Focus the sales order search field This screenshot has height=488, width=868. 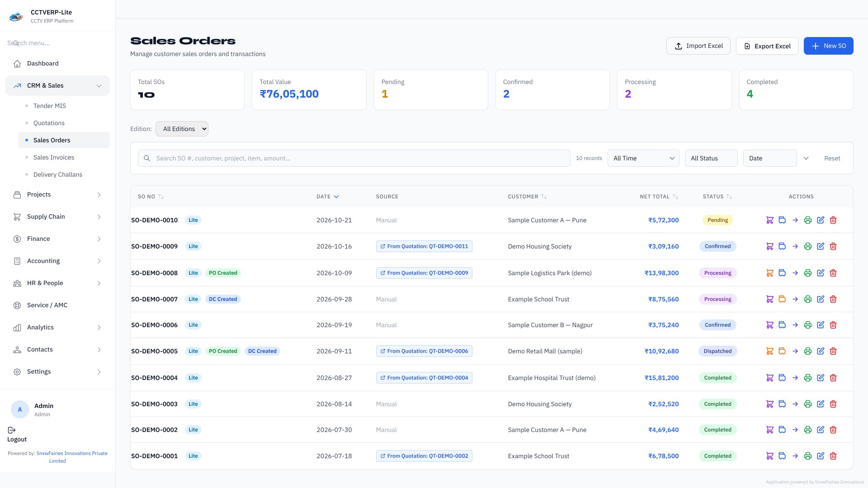[x=354, y=158]
